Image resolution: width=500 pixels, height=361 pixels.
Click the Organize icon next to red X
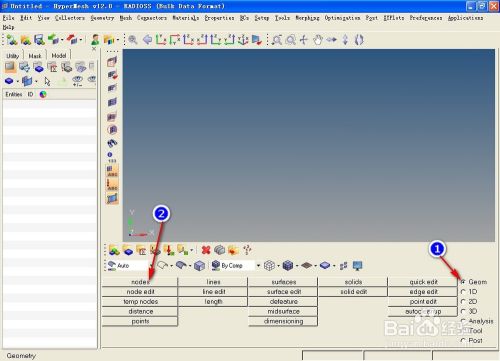coord(220,250)
